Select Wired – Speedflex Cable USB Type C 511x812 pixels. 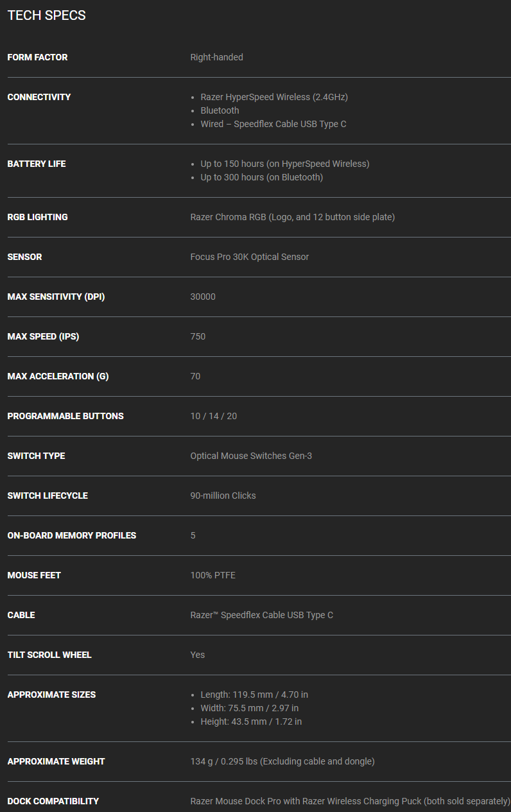[273, 124]
